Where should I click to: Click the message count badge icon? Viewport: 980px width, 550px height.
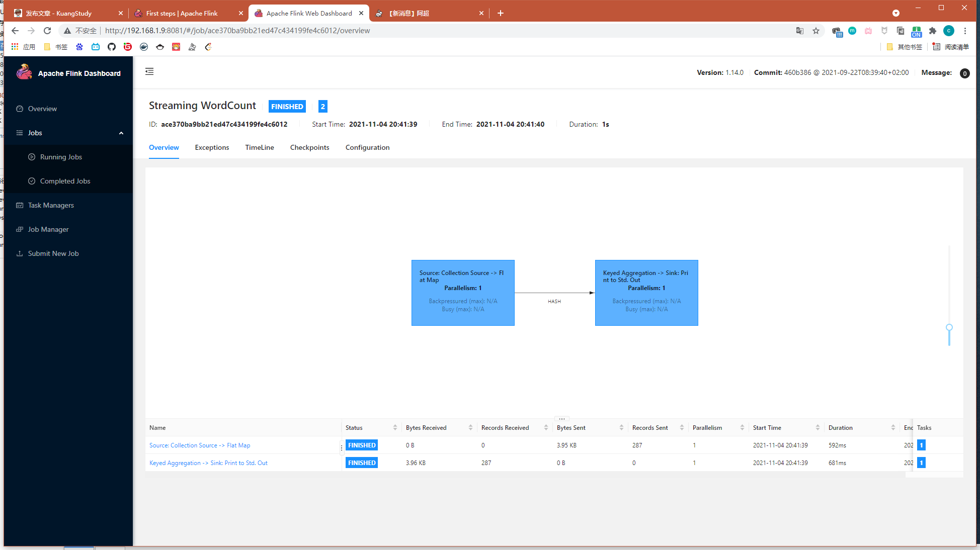pos(964,73)
